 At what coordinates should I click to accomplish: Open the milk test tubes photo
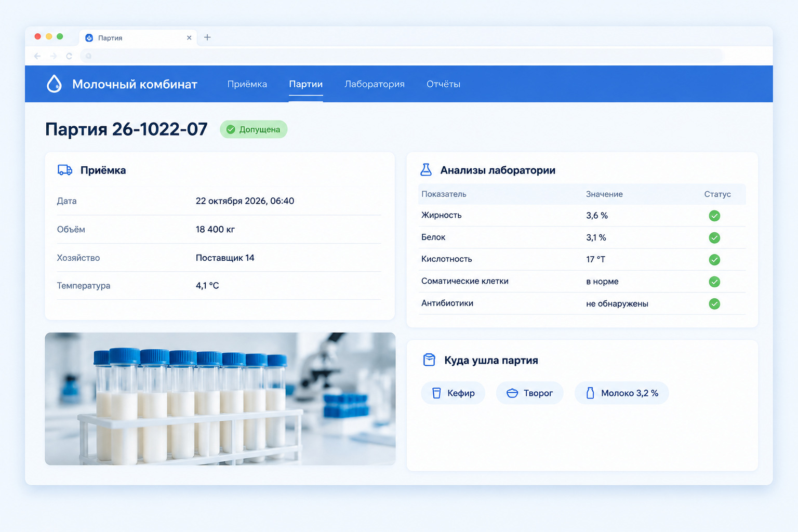[220, 399]
